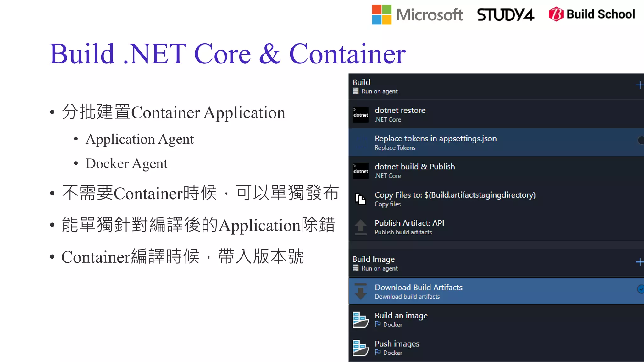Viewport: 644px width, 362px height.
Task: Click the Application Agent bullet text
Action: pyautogui.click(x=140, y=139)
